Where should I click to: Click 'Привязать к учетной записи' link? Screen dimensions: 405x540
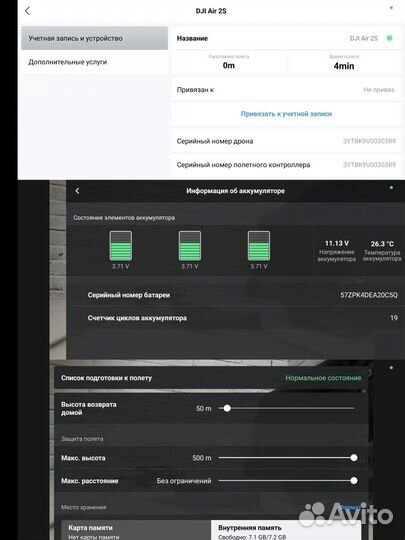click(286, 114)
